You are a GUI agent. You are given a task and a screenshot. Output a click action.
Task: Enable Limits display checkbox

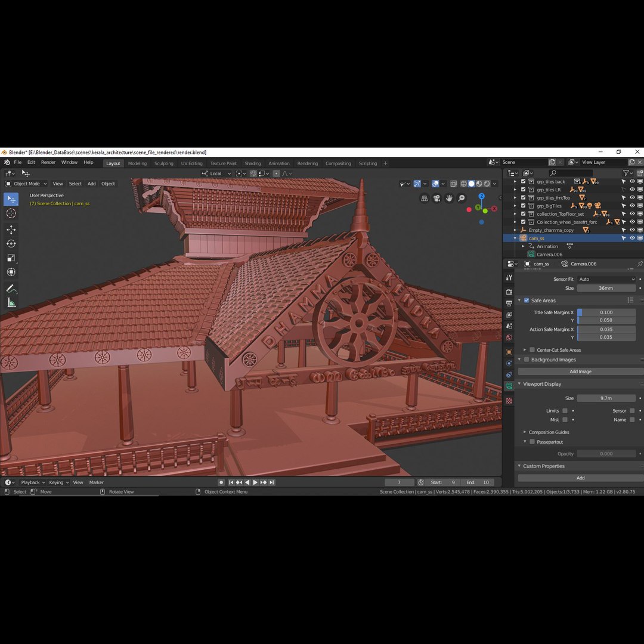[x=565, y=411]
